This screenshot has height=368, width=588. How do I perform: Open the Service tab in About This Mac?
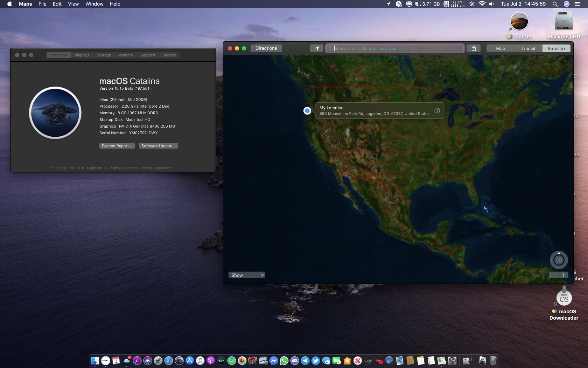click(169, 55)
